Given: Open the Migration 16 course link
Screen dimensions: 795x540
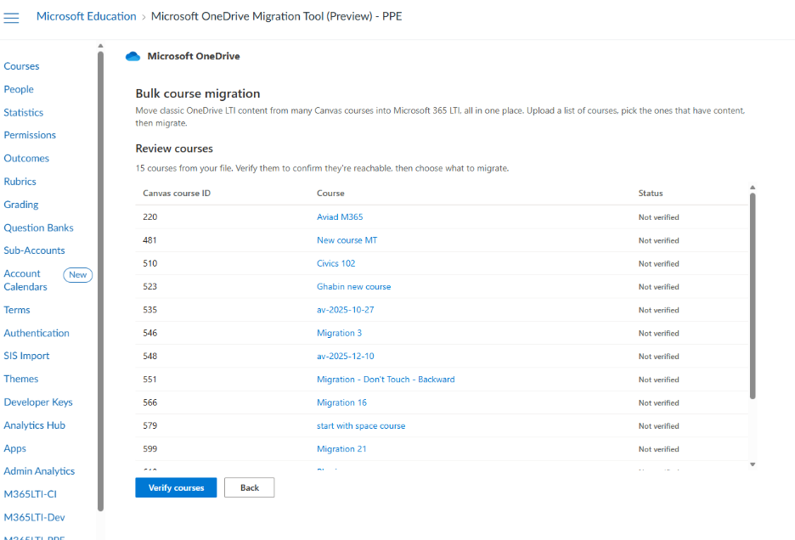Looking at the screenshot, I should pyautogui.click(x=342, y=403).
